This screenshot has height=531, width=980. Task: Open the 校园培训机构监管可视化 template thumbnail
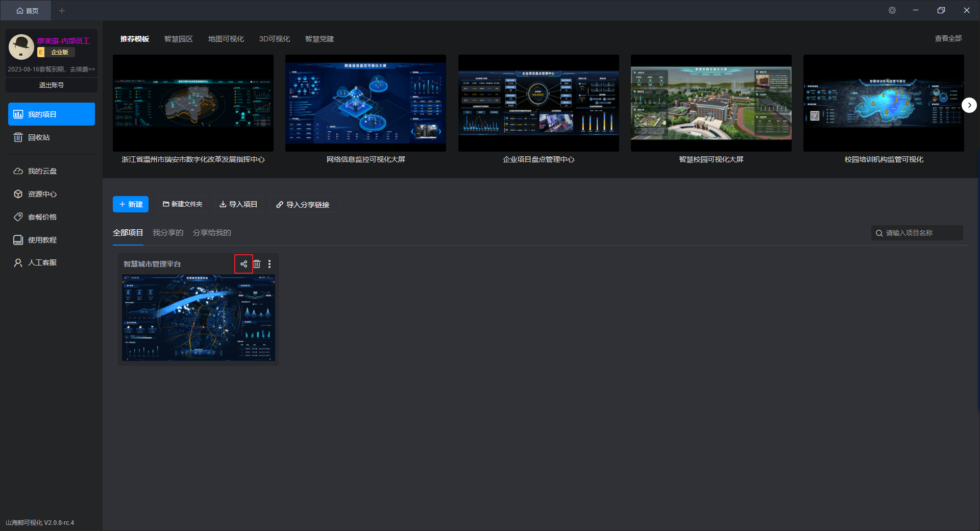coord(884,103)
